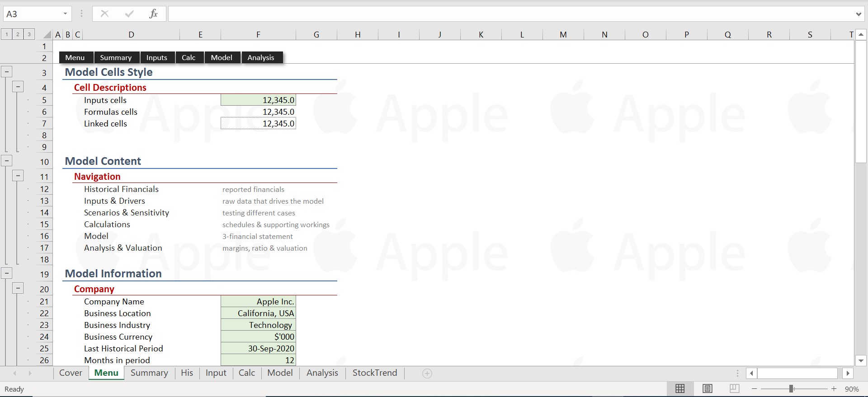Click the 90% zoom level
This screenshot has height=397, width=868.
(x=852, y=389)
